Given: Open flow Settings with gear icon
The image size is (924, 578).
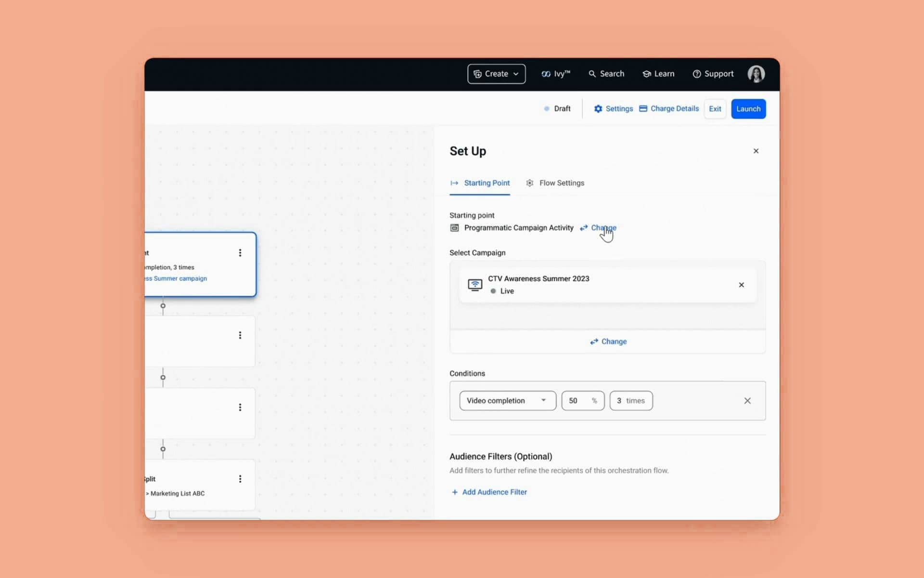Looking at the screenshot, I should (613, 109).
